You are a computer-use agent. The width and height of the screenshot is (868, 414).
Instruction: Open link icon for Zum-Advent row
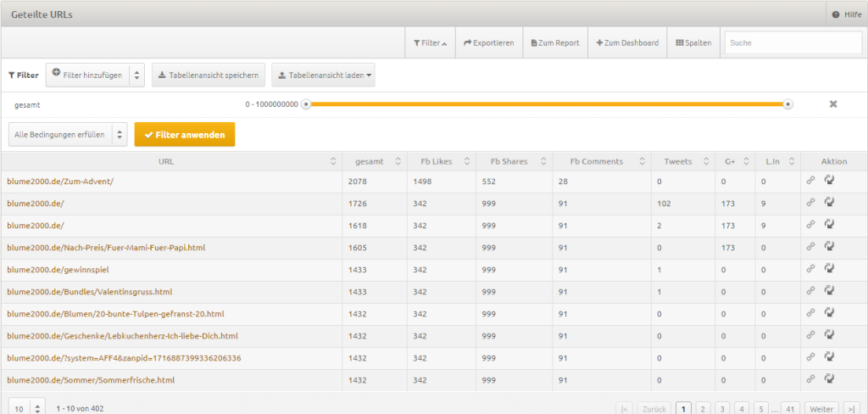pyautogui.click(x=810, y=180)
